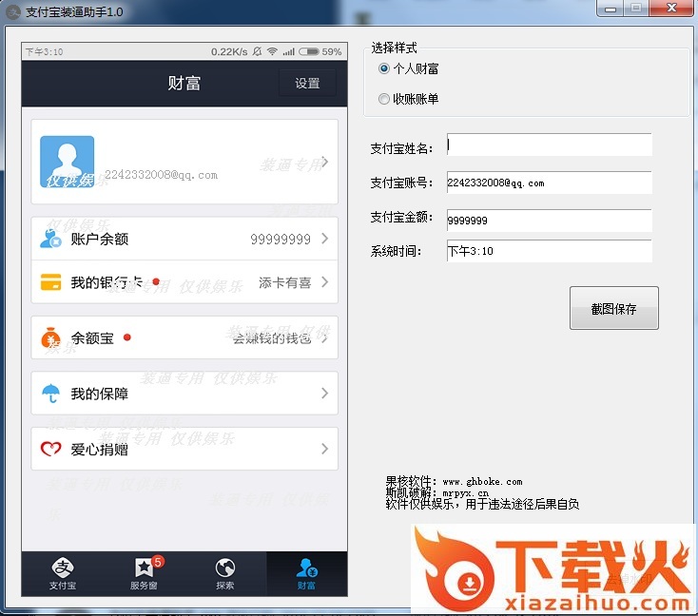The height and width of the screenshot is (616, 698).
Task: Click the muted bell status icon
Action: (258, 51)
